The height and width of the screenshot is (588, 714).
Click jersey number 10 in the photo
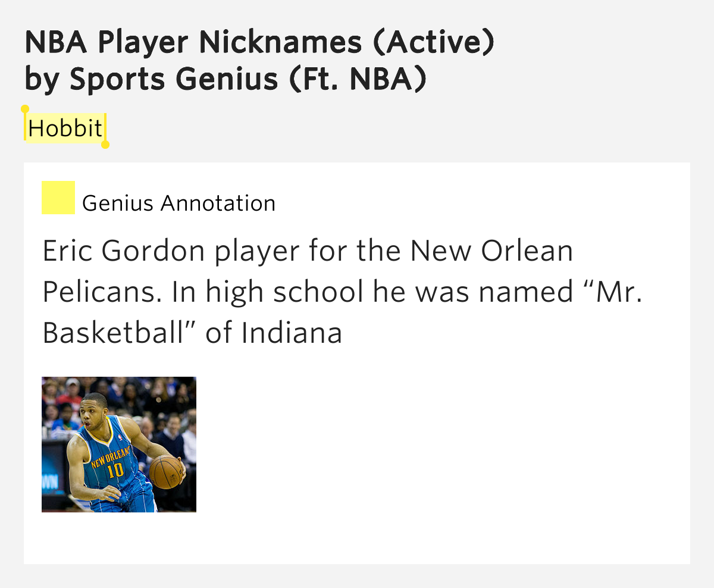pyautogui.click(x=115, y=471)
